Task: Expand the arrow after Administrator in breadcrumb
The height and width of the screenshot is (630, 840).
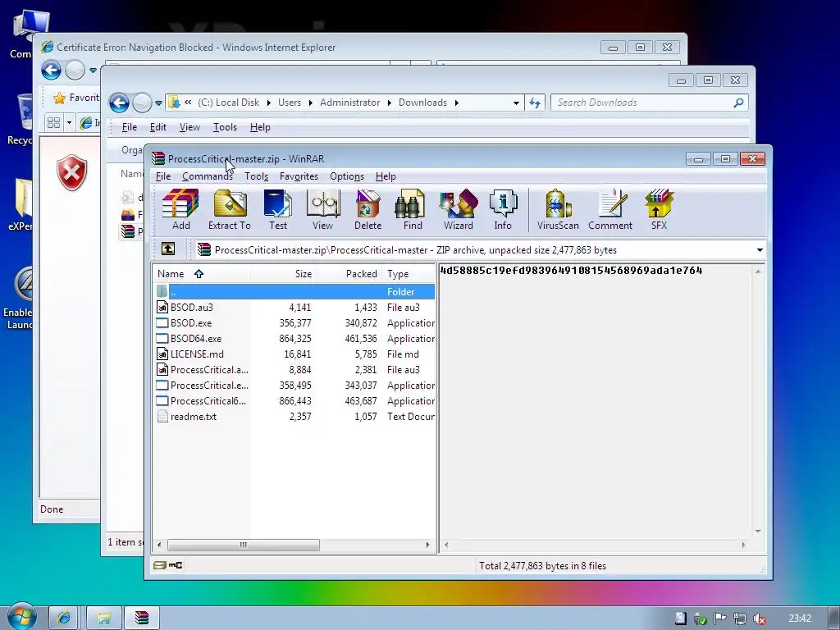Action: pos(389,103)
